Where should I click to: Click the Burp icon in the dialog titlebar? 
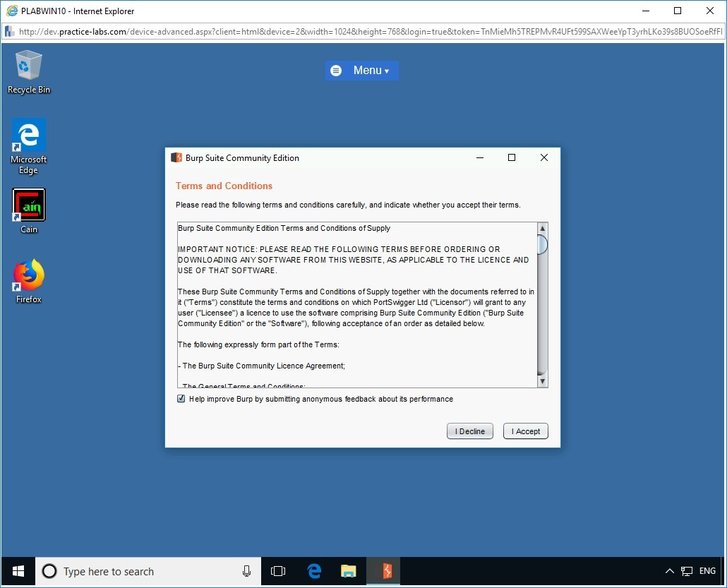coord(176,157)
